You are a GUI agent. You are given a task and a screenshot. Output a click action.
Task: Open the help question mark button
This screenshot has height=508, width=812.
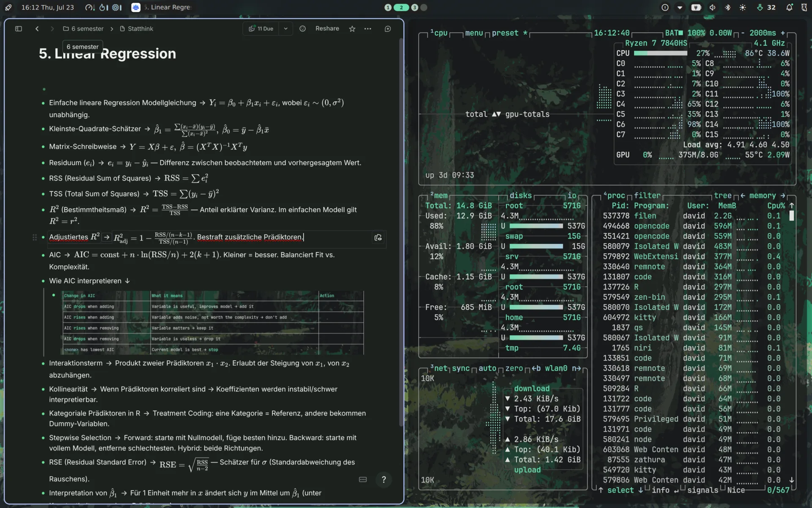(x=384, y=480)
